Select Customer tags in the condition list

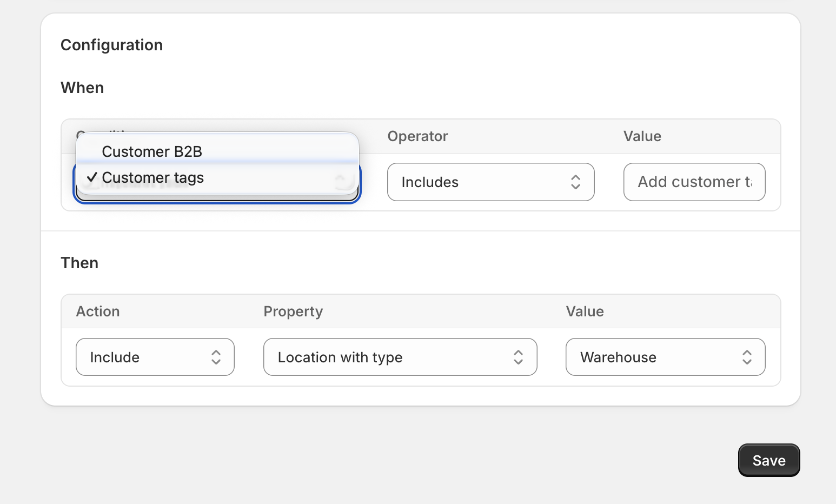[x=153, y=177]
